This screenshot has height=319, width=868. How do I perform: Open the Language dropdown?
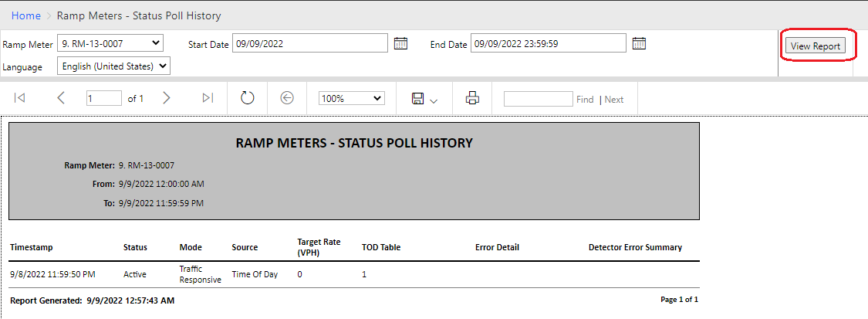pos(114,66)
